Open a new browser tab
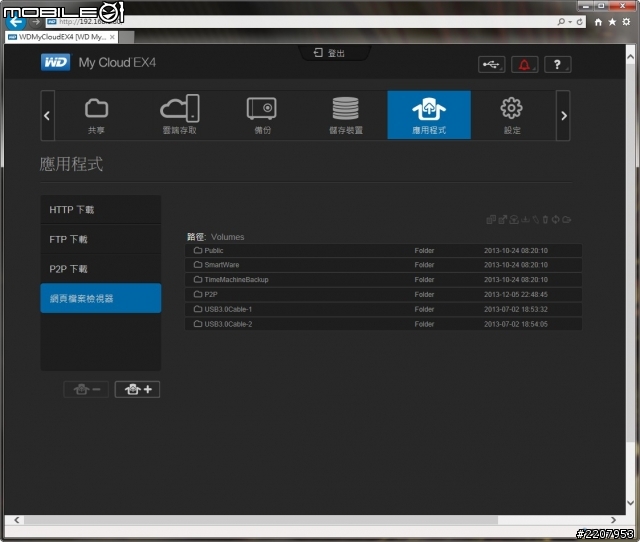 127,37
